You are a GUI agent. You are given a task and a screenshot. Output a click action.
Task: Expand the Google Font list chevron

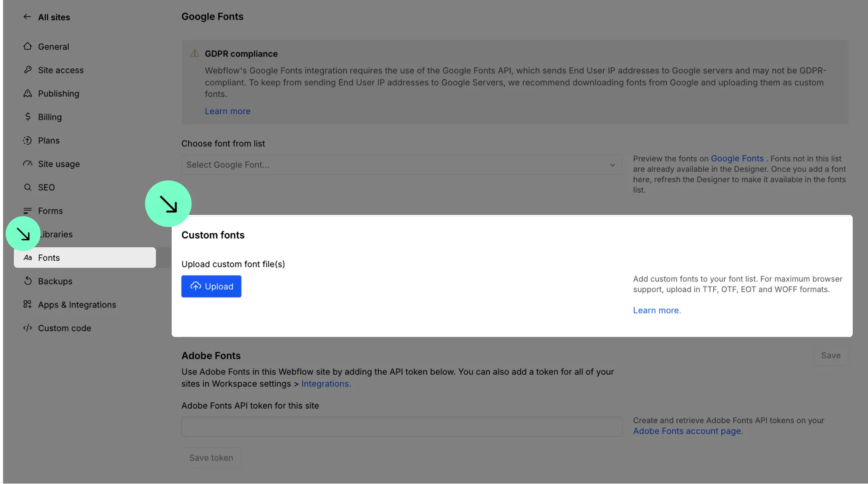point(612,165)
